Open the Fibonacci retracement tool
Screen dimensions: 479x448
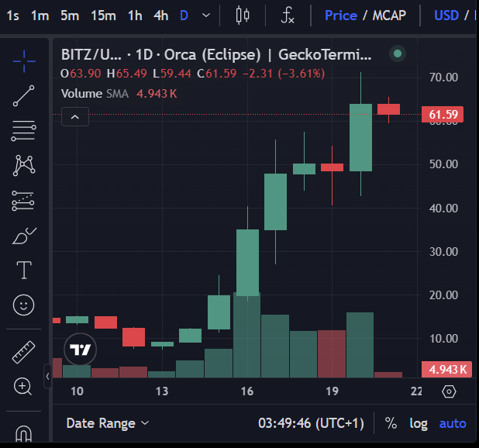[24, 131]
